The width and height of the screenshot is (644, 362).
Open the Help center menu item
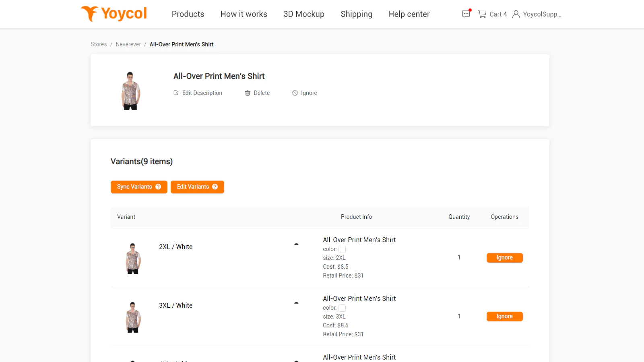tap(409, 14)
